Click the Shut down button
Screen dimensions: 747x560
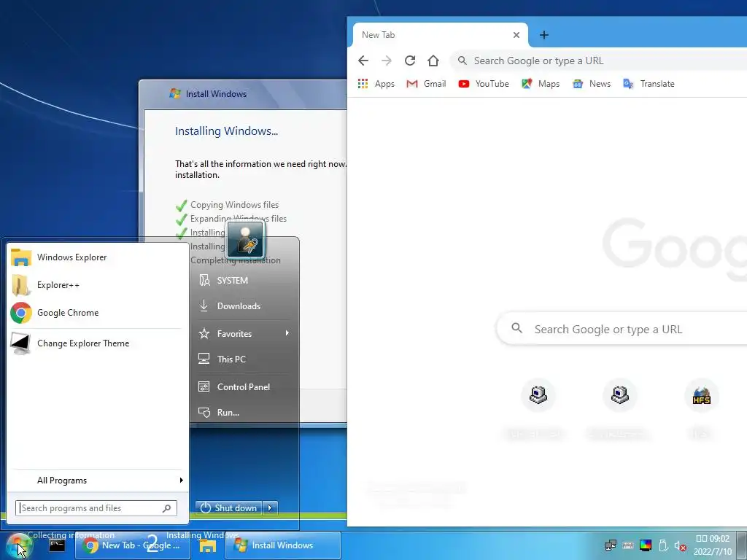pyautogui.click(x=229, y=508)
